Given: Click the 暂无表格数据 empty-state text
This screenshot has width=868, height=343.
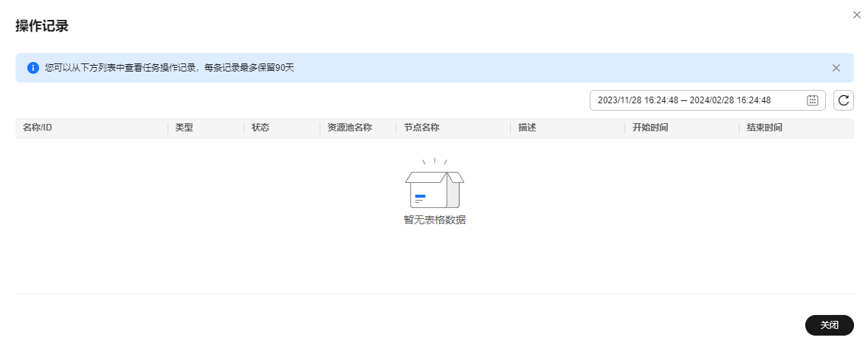Looking at the screenshot, I should (435, 220).
